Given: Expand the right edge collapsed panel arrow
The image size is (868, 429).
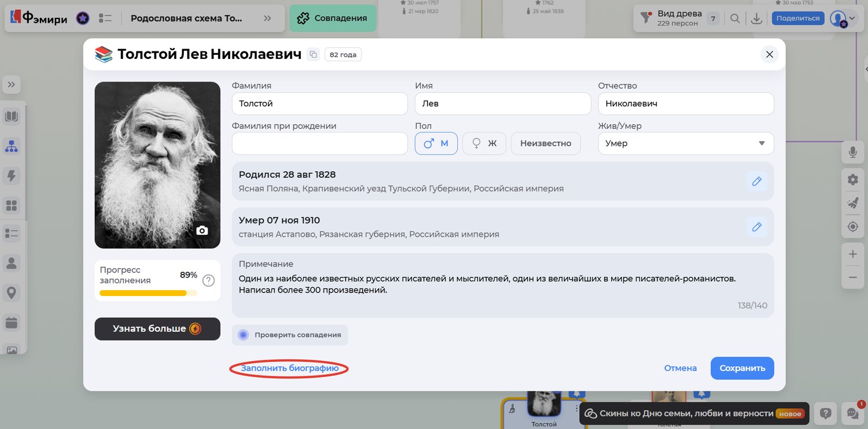Looking at the screenshot, I should 866,69.
